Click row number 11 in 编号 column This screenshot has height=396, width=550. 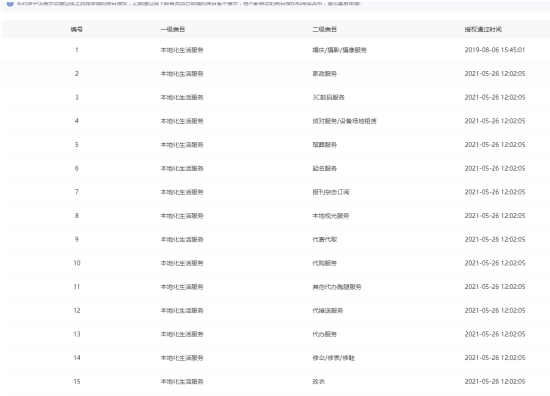[76, 287]
